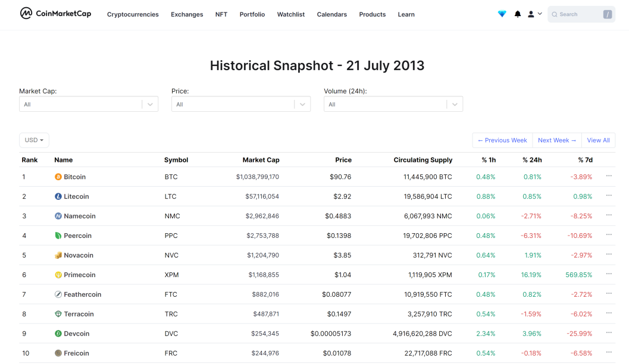Open the USD currency selector
The image size is (629, 364).
(x=34, y=140)
